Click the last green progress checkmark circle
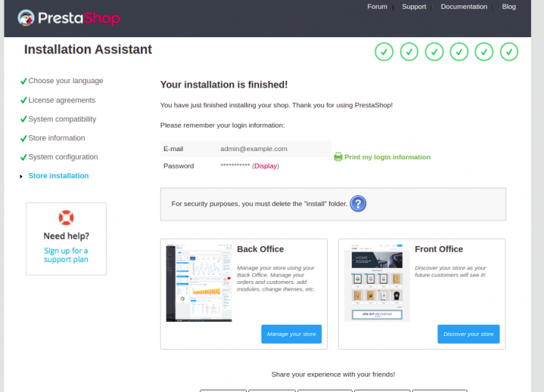The width and height of the screenshot is (544, 392). coord(509,51)
